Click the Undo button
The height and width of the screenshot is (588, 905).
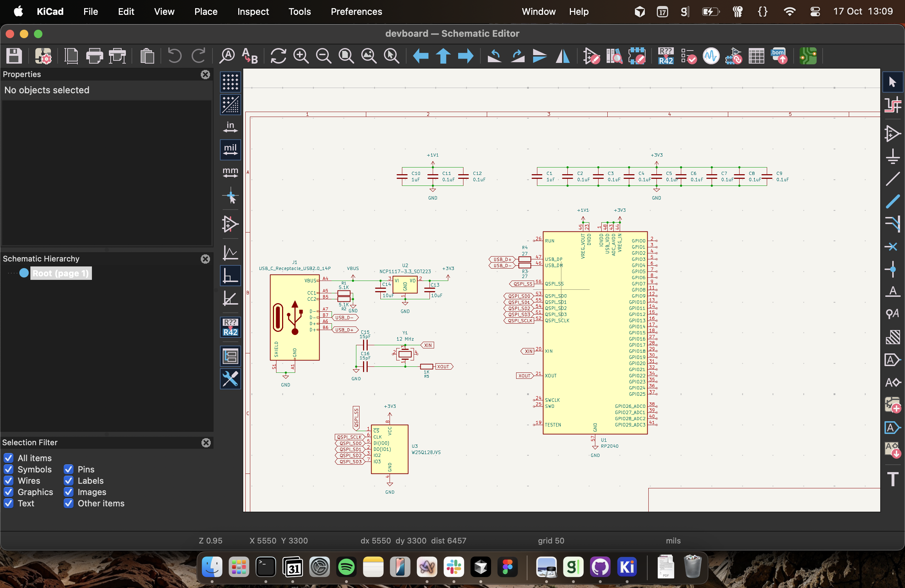pos(175,56)
